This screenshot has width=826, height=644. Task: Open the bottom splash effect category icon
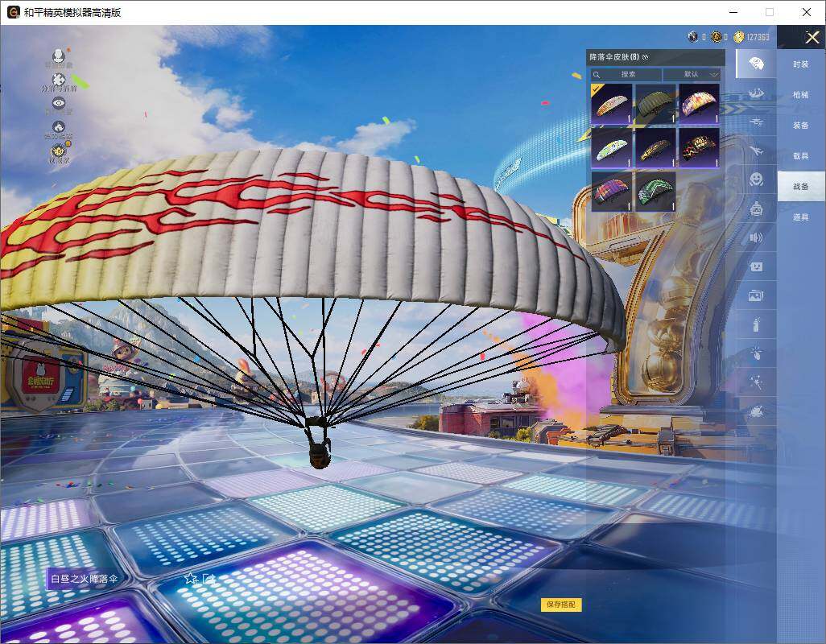756,411
